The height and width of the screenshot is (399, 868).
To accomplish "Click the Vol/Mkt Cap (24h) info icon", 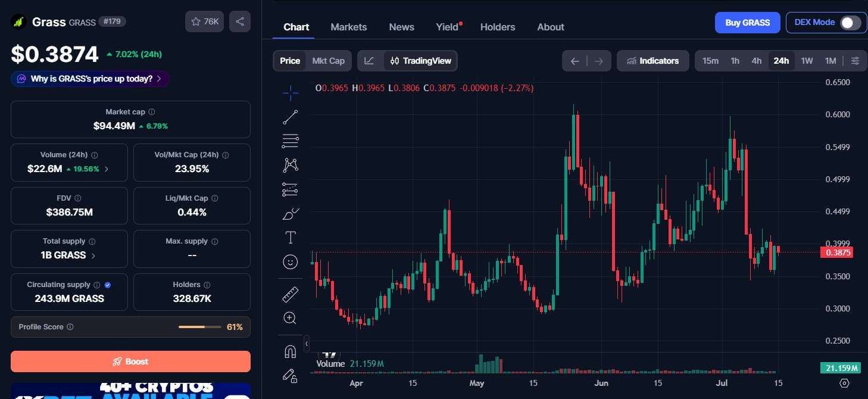I will pyautogui.click(x=225, y=155).
